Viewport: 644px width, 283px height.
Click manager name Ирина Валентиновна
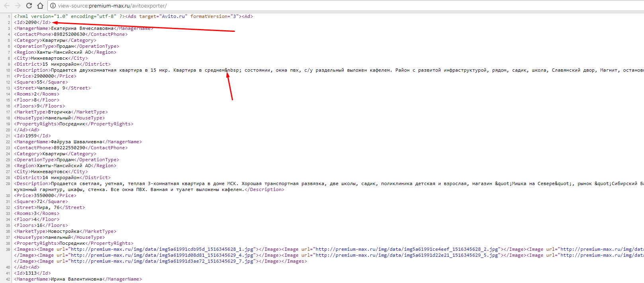76,279
